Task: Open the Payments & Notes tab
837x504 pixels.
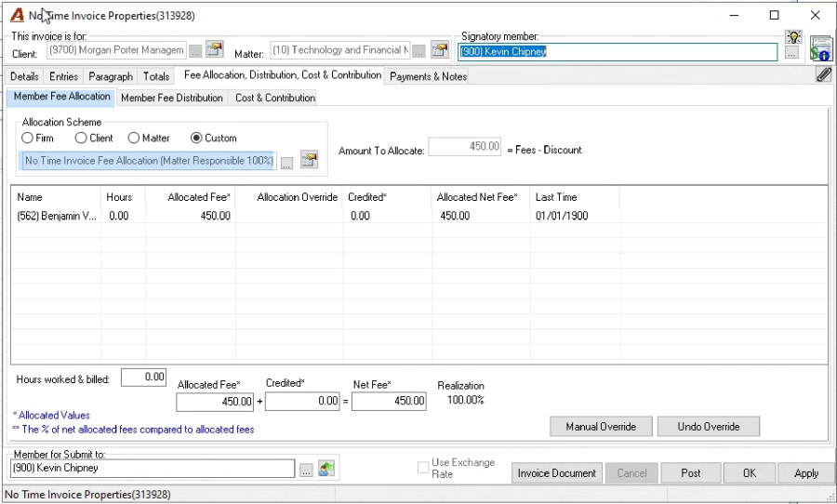Action: pos(428,76)
